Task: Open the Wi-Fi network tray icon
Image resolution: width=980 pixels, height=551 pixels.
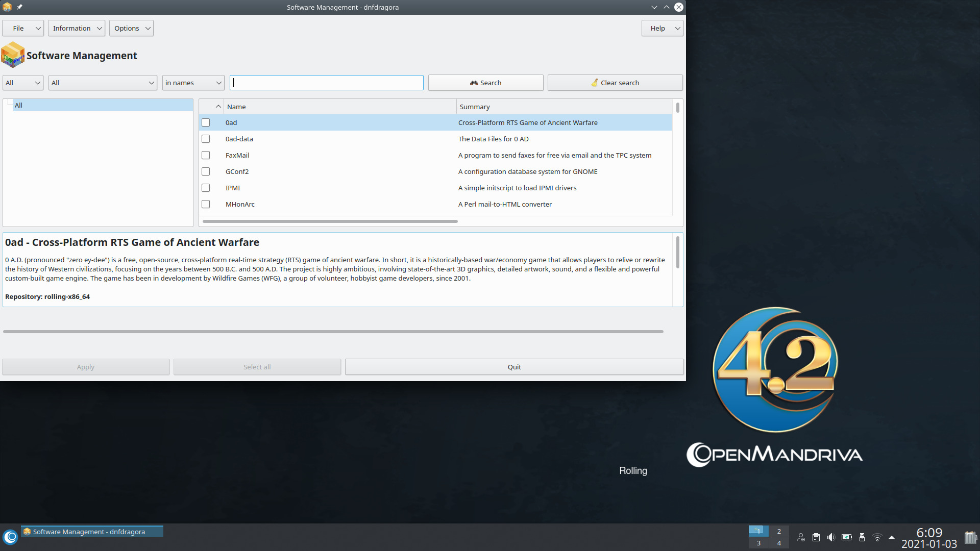Action: [877, 537]
